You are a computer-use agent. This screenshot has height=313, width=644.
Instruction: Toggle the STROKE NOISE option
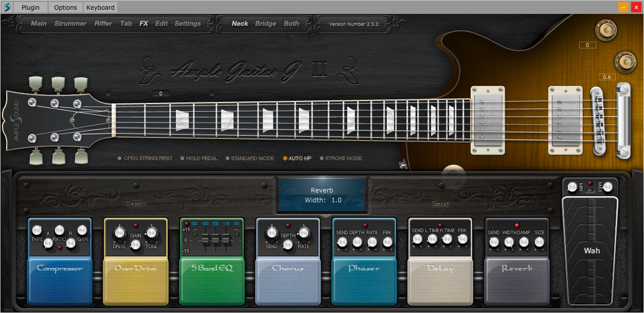click(341, 159)
